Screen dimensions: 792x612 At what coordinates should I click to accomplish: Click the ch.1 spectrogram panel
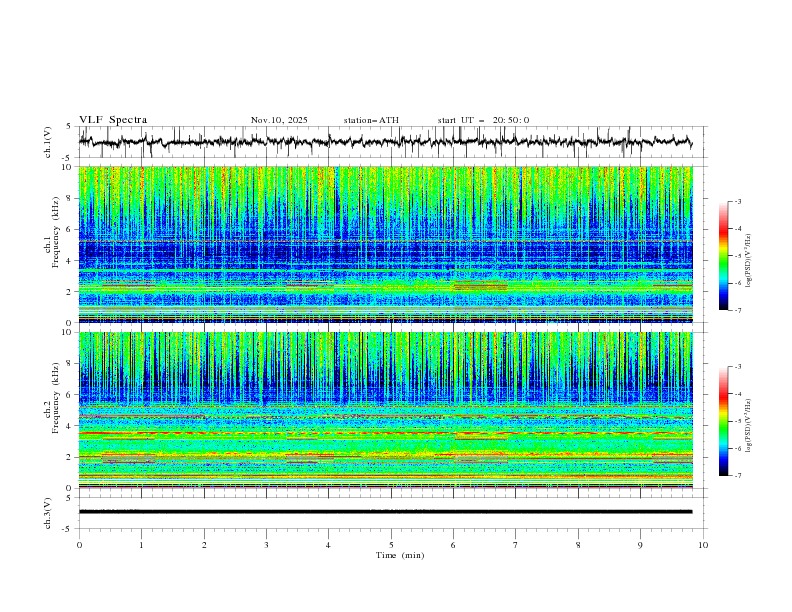coord(385,244)
